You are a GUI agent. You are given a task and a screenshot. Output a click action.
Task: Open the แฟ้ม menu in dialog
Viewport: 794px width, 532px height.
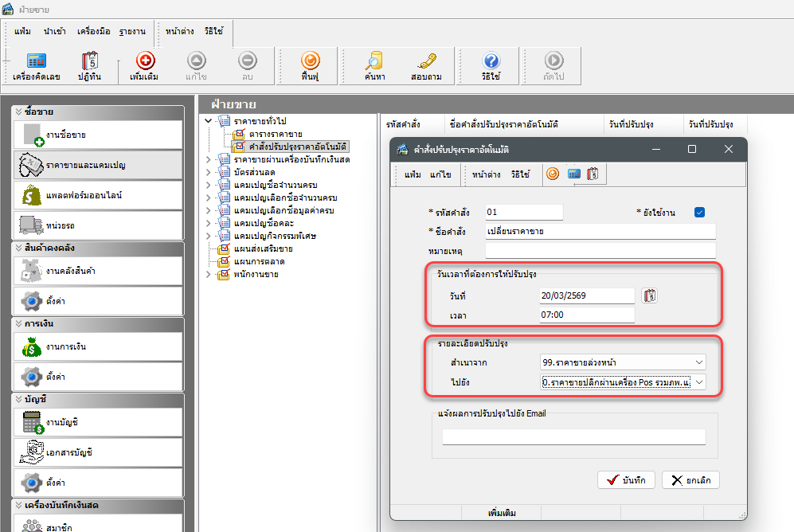[x=412, y=174]
